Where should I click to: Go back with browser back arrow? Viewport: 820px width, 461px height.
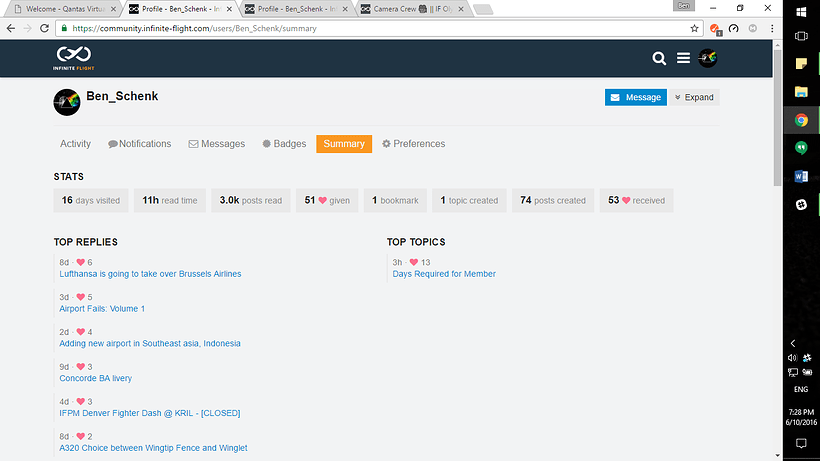[x=10, y=28]
